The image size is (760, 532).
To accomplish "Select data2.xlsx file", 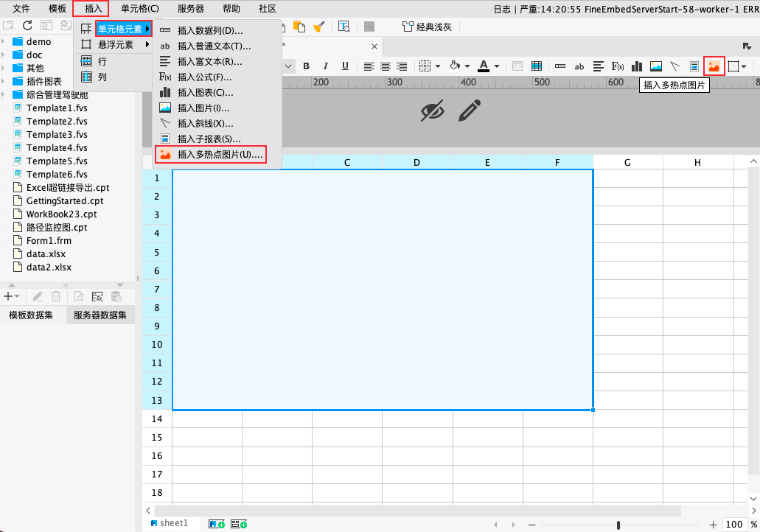I will [49, 267].
